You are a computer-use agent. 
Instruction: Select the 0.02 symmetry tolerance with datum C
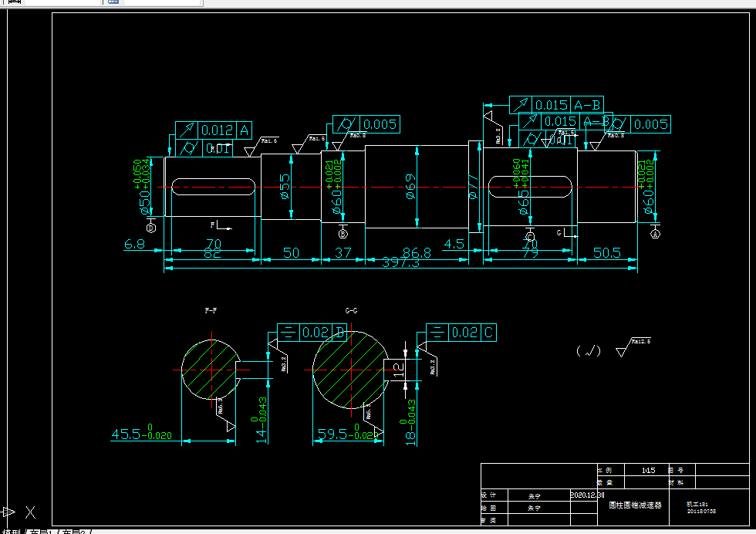point(464,333)
